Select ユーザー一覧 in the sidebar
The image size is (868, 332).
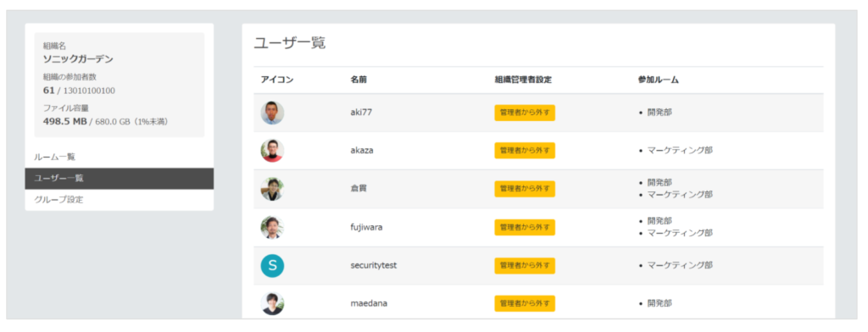click(x=119, y=178)
